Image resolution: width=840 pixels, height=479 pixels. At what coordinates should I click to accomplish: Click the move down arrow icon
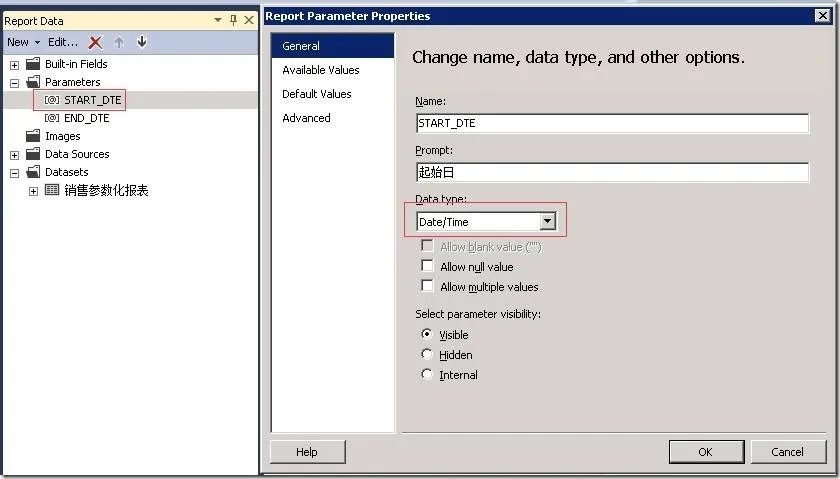pyautogui.click(x=142, y=42)
